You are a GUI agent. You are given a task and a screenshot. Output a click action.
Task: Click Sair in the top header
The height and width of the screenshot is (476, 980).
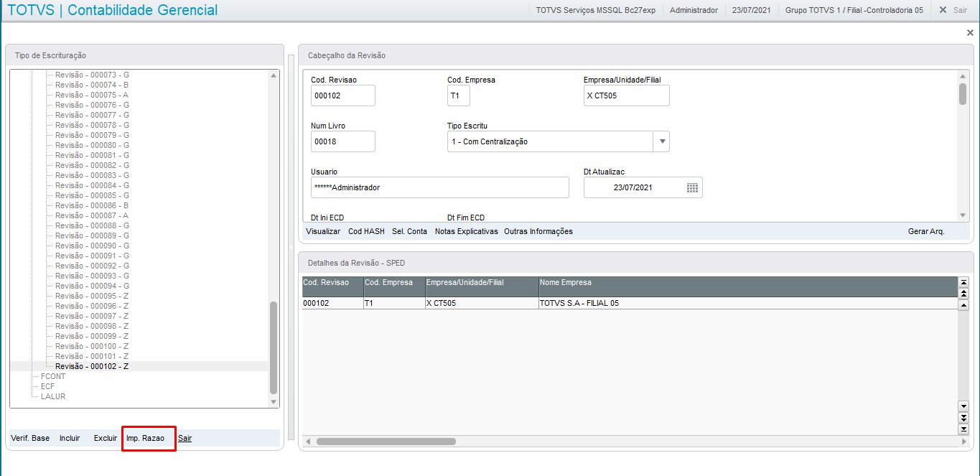click(953, 10)
